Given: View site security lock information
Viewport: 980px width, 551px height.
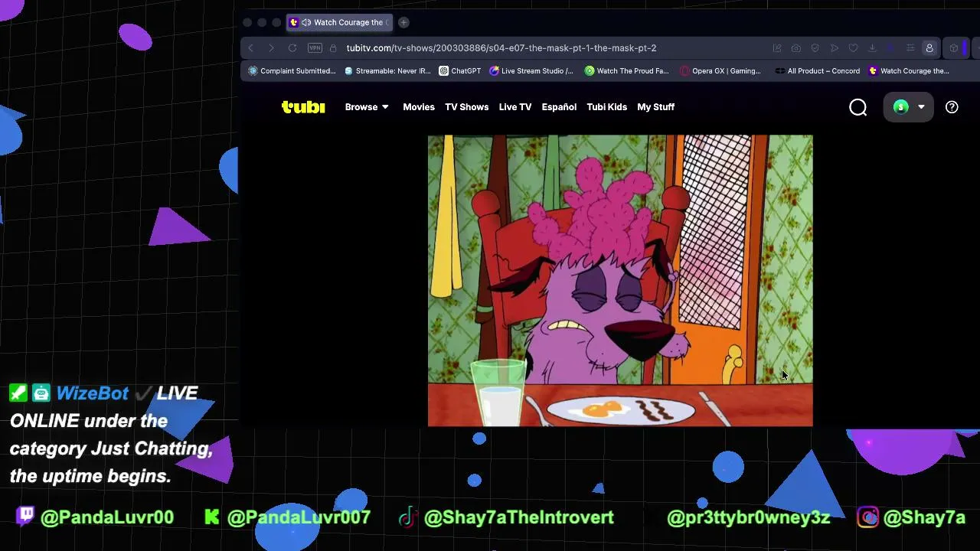Looking at the screenshot, I should [333, 48].
